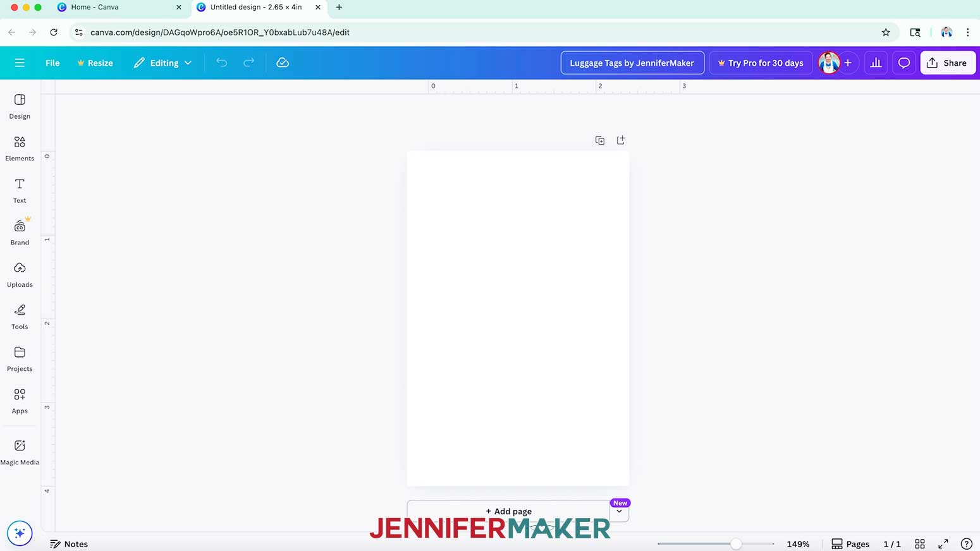The image size is (980, 551).
Task: Enter fullscreen presentation mode
Action: tap(943, 544)
